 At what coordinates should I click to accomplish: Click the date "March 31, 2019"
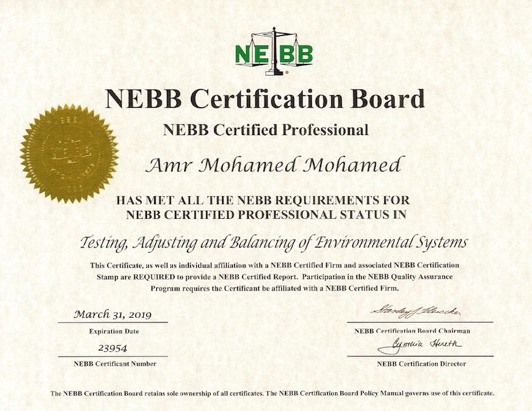[112, 315]
